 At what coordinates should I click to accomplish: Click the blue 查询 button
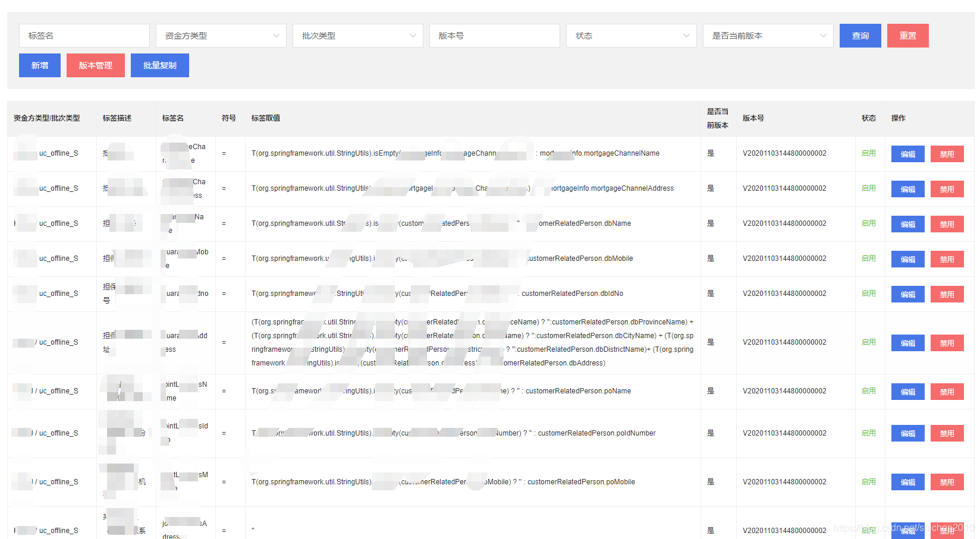point(860,36)
